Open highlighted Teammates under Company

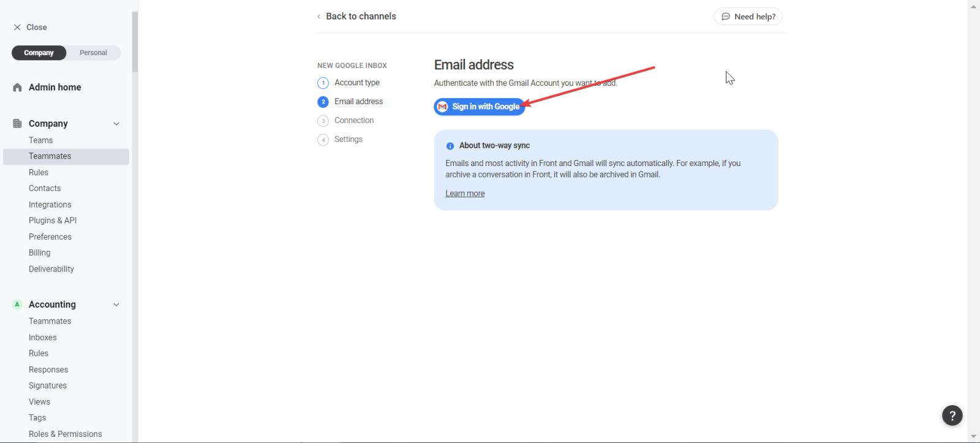point(66,156)
